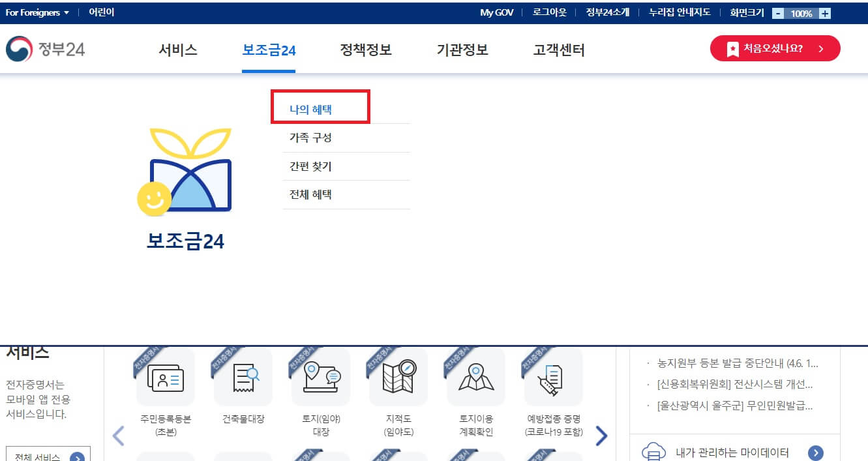Viewport: 868px width, 461px height.
Task: Click the 정부24 logo
Action: click(45, 49)
